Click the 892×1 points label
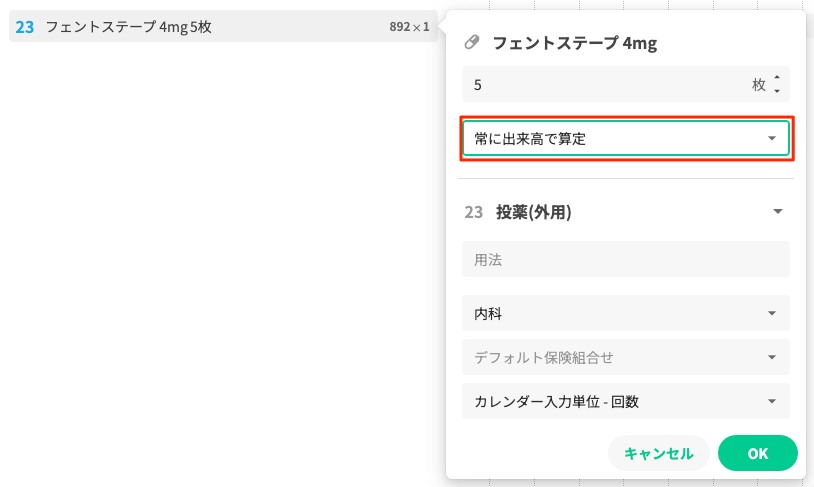 [409, 27]
